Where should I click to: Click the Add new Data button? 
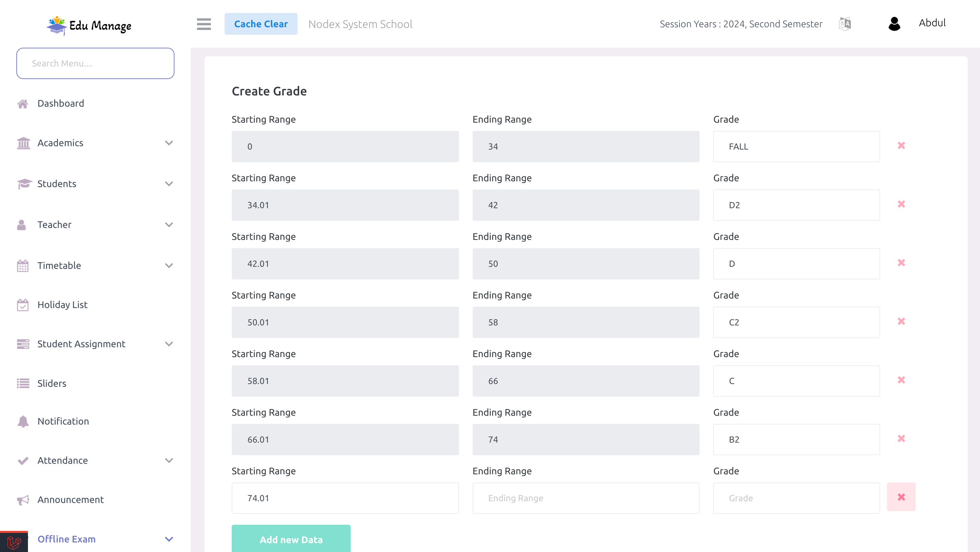coord(291,539)
